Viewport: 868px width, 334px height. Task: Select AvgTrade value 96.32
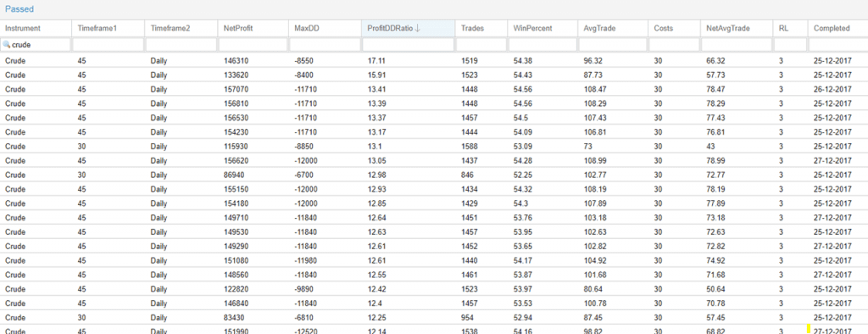[x=593, y=61]
